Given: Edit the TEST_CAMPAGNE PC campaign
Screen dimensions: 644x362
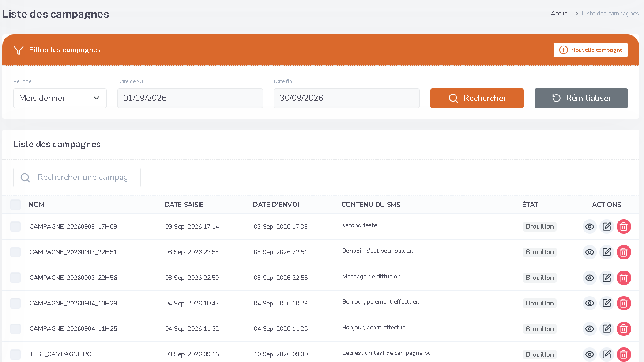Looking at the screenshot, I should [x=607, y=354].
